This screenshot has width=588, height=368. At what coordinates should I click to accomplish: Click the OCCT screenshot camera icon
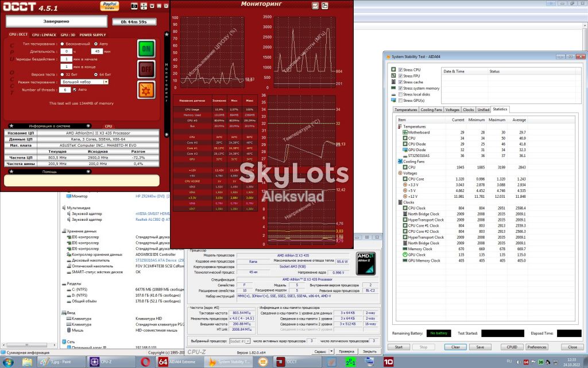click(x=134, y=6)
